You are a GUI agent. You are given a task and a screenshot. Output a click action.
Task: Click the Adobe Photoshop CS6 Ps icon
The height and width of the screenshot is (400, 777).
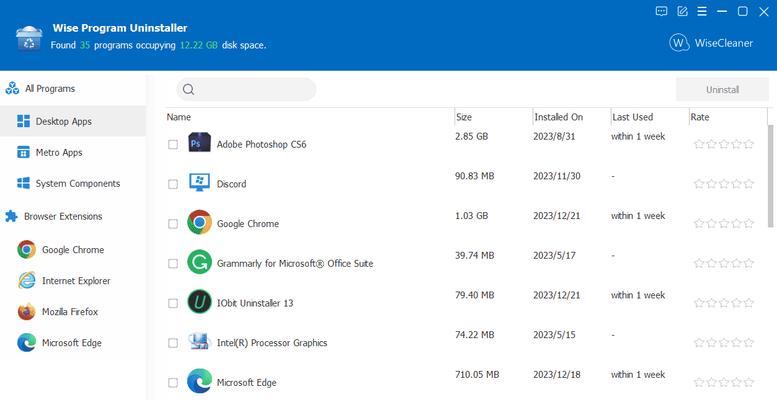click(x=199, y=143)
